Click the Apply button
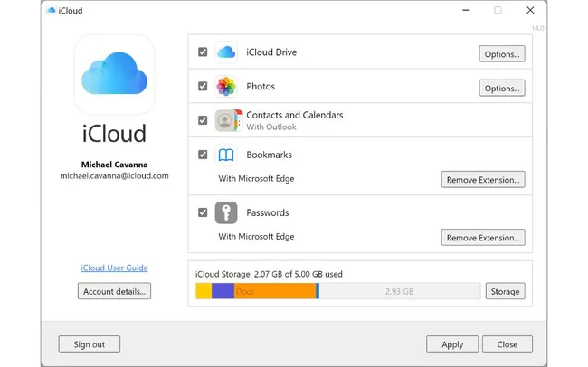This screenshot has height=367, width=588. pos(452,344)
